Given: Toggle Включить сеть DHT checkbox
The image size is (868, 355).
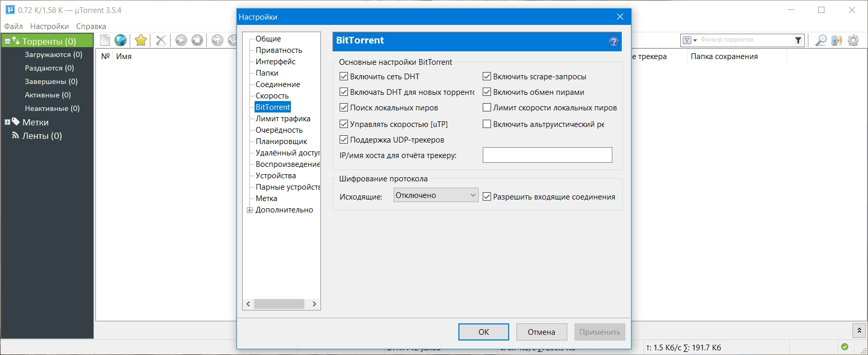Looking at the screenshot, I should coord(343,76).
